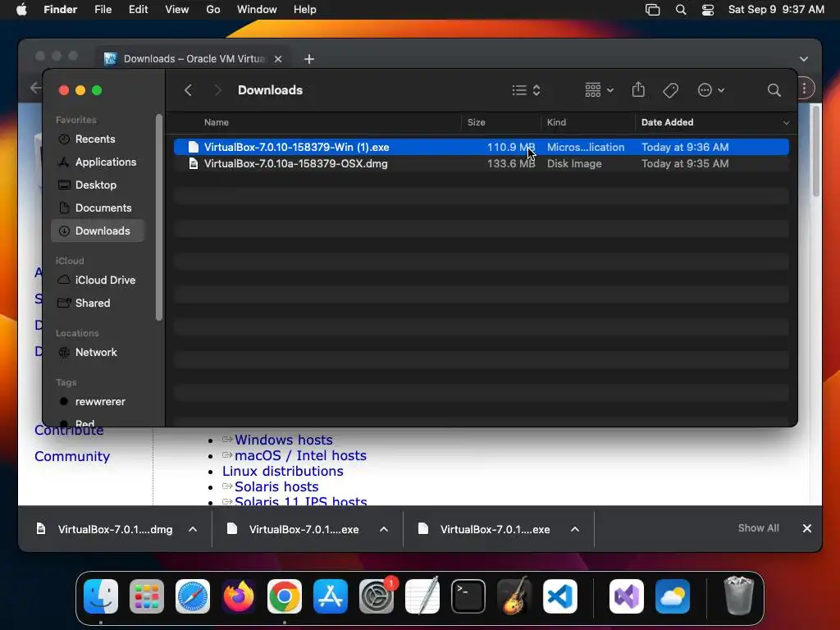
Task: Click the Linux distributions link
Action: [x=283, y=471]
